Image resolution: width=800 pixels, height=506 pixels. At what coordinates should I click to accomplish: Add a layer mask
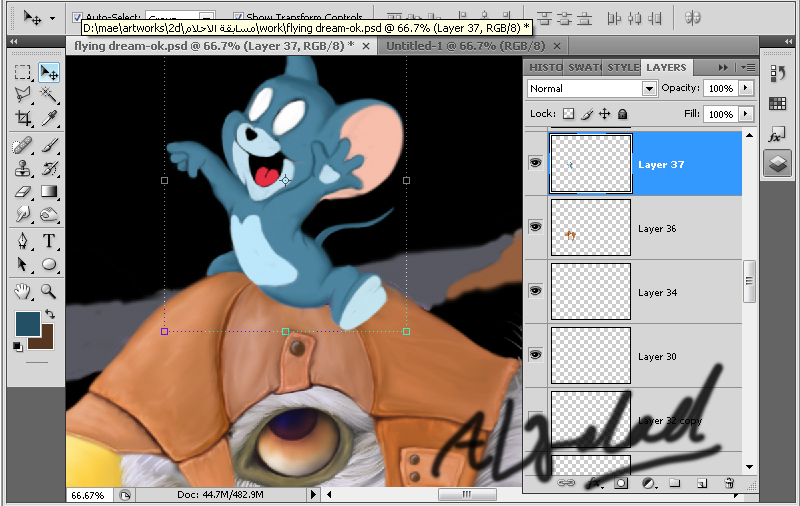pos(621,483)
